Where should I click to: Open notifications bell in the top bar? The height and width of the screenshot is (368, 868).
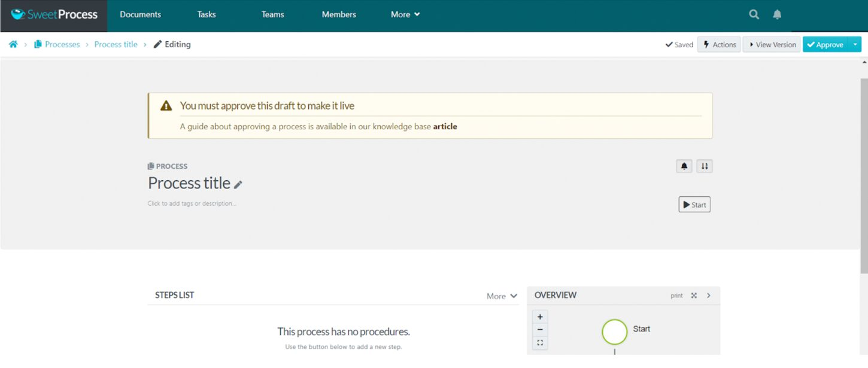click(x=777, y=14)
